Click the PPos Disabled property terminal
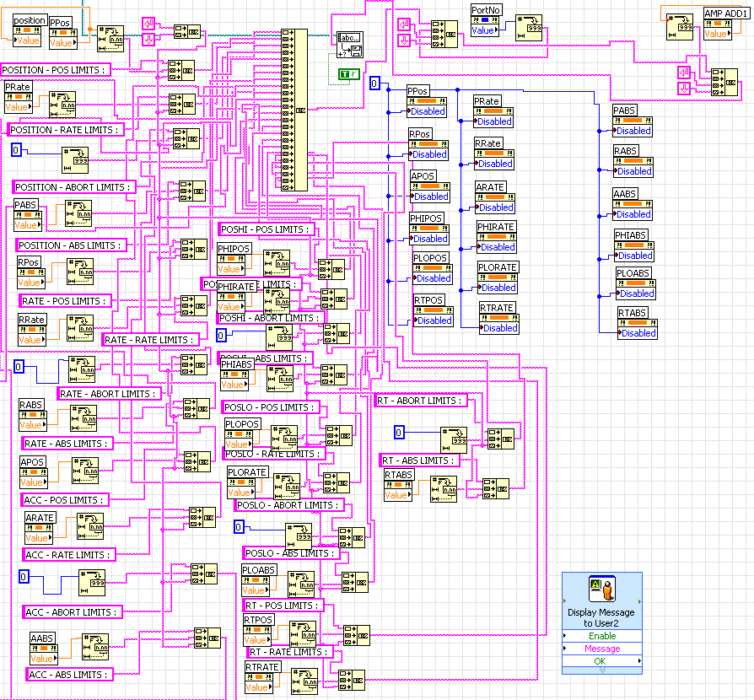Screen dimensions: 754x700 pyautogui.click(x=427, y=111)
